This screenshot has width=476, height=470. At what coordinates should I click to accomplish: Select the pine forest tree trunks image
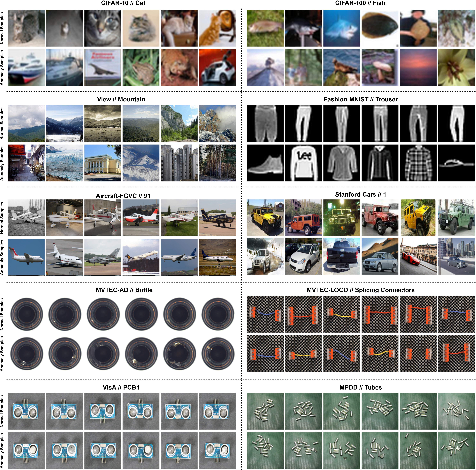coord(217,163)
